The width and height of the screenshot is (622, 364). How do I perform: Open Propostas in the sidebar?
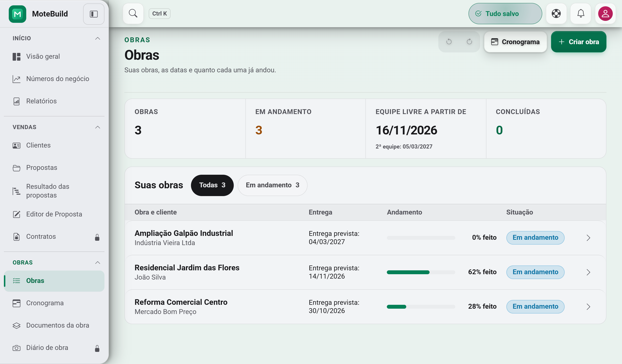54,168
